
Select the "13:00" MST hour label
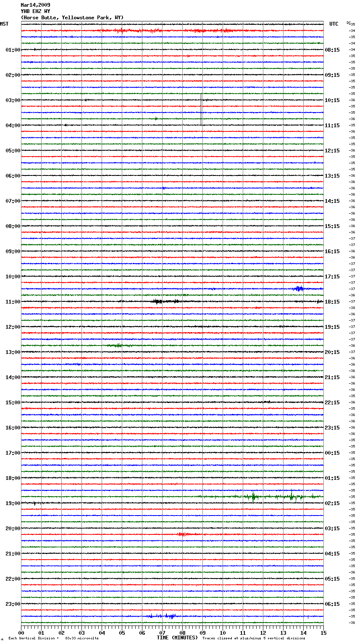13,352
